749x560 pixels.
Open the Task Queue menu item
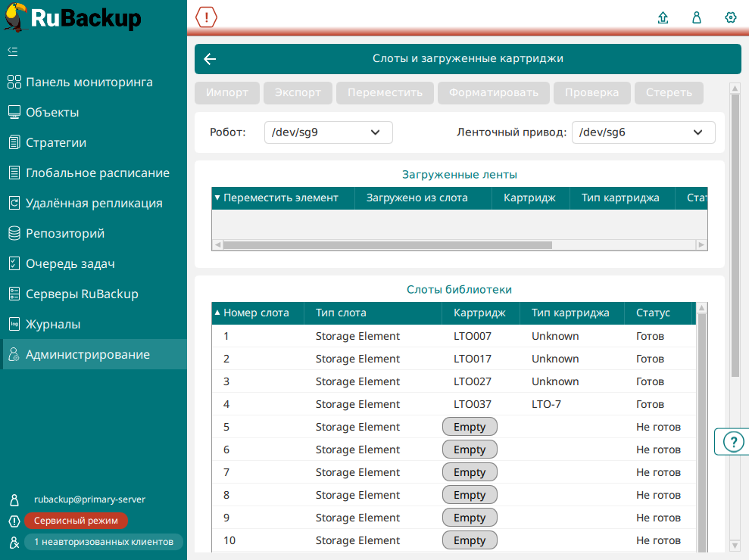point(70,263)
